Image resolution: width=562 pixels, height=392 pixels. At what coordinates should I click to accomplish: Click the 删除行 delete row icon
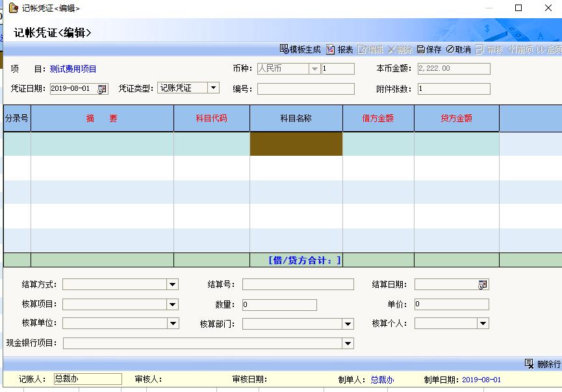pyautogui.click(x=529, y=364)
